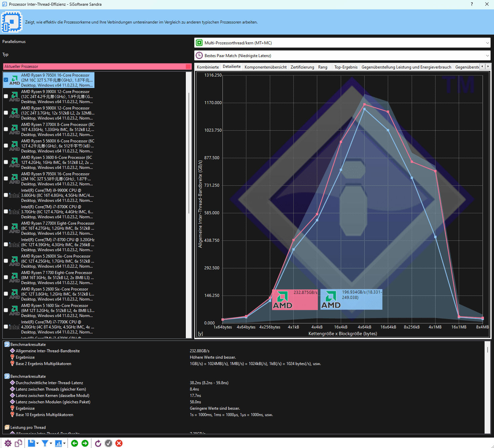Tick the AMD Ryzen 7 2700X checkbox
The image size is (494, 448).
6,228
